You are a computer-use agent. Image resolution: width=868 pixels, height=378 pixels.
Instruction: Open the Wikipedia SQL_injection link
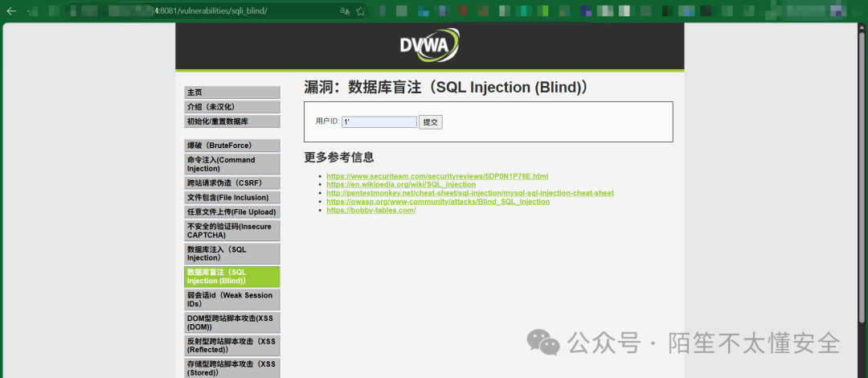[x=401, y=184]
